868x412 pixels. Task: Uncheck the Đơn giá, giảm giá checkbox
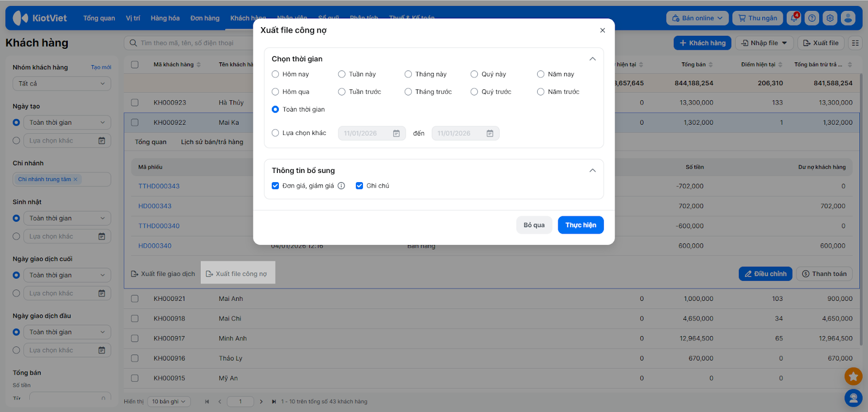[275, 186]
